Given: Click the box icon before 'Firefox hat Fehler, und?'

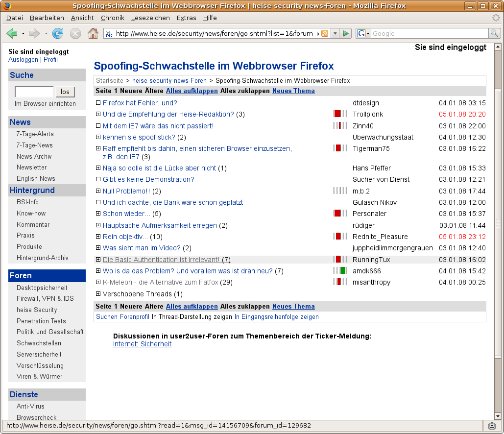Looking at the screenshot, I should pos(98,103).
